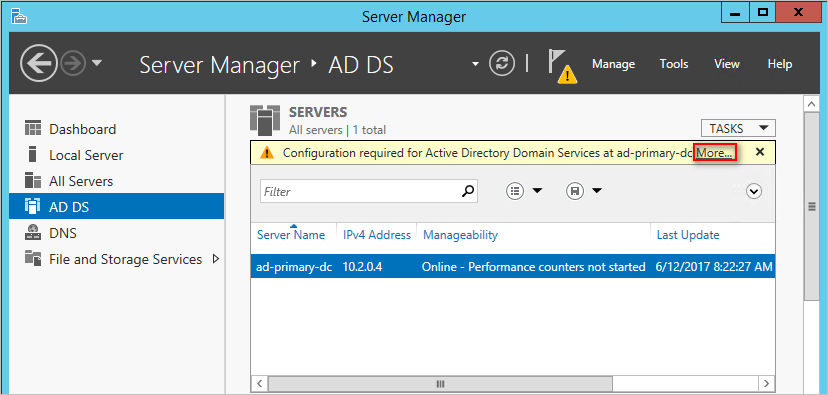
Task: Open the TASKS dropdown
Action: coord(738,128)
